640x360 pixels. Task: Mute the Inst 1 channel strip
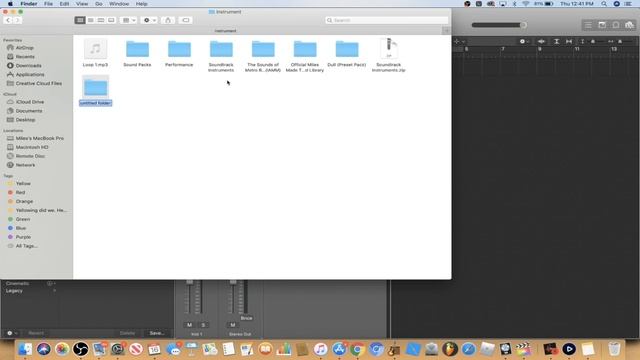[x=189, y=325]
